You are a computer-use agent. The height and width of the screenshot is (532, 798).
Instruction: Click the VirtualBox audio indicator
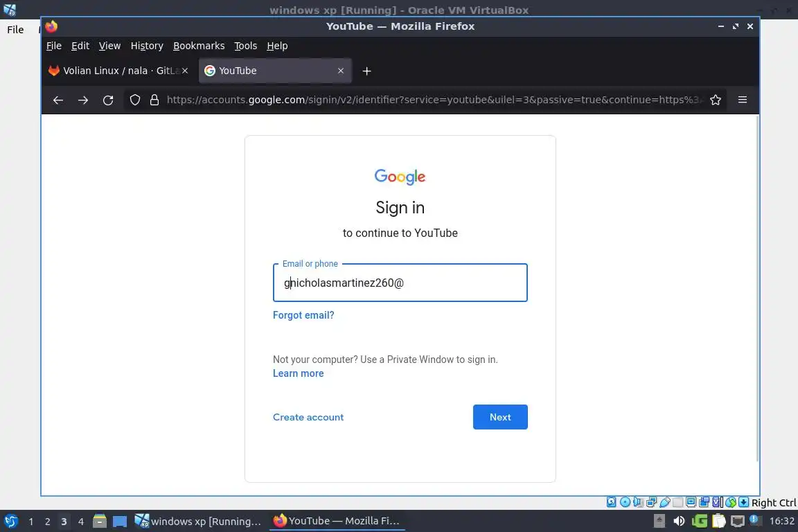[x=638, y=502]
